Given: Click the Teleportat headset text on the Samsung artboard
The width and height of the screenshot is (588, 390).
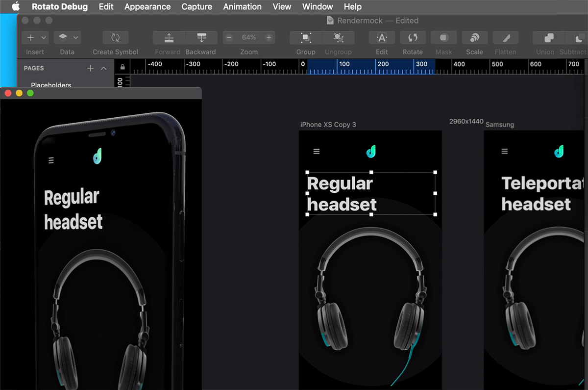Looking at the screenshot, I should click(542, 194).
